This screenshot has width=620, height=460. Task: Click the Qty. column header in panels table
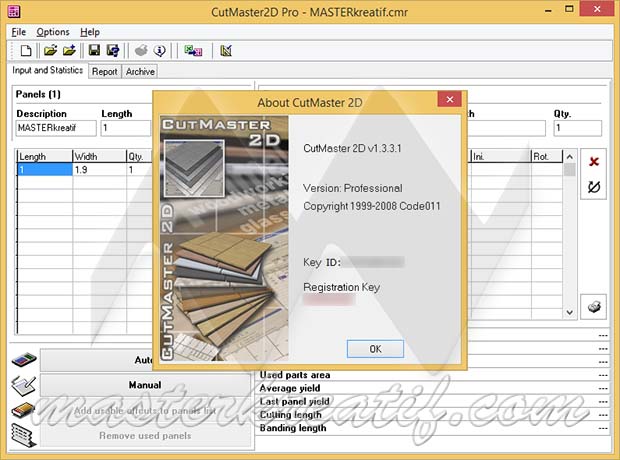click(x=139, y=157)
